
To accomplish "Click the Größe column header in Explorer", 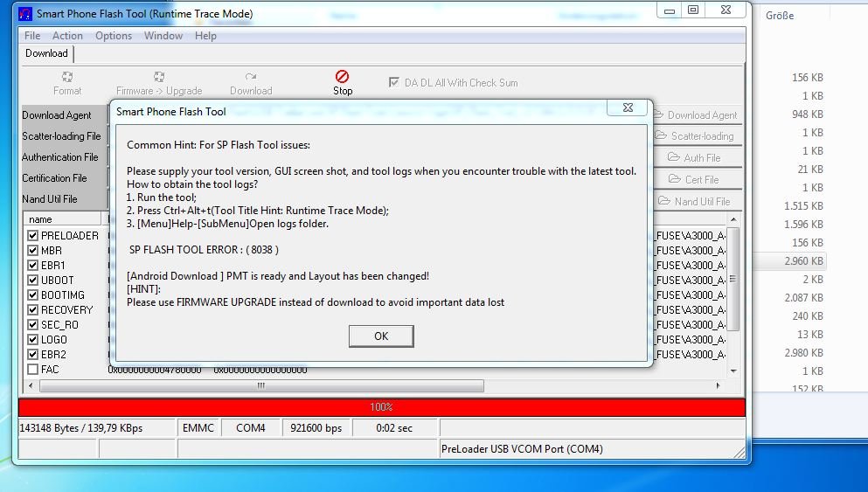I will 780,16.
